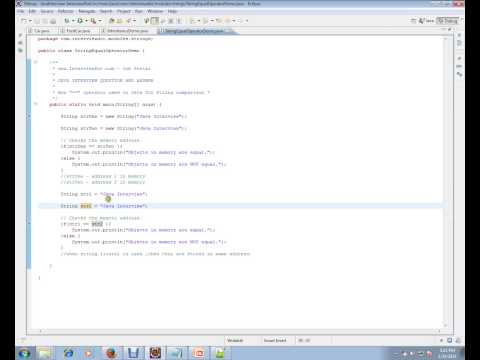Click the Run toolbar icon

coord(80,21)
